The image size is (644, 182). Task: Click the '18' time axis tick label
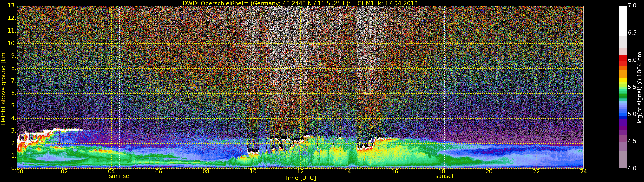tap(442, 171)
